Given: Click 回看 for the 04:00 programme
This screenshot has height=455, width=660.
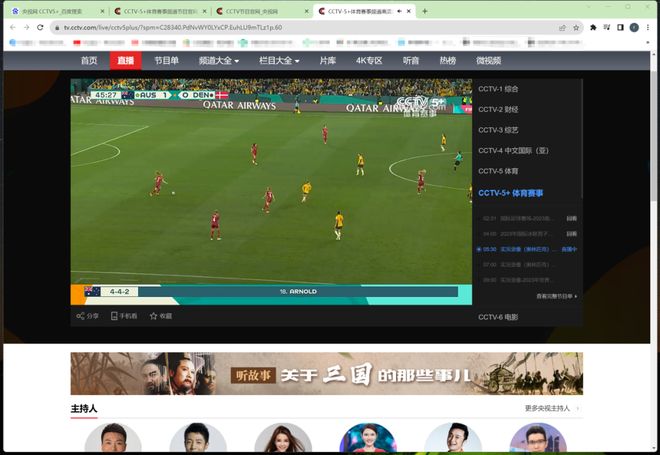Looking at the screenshot, I should click(x=571, y=234).
